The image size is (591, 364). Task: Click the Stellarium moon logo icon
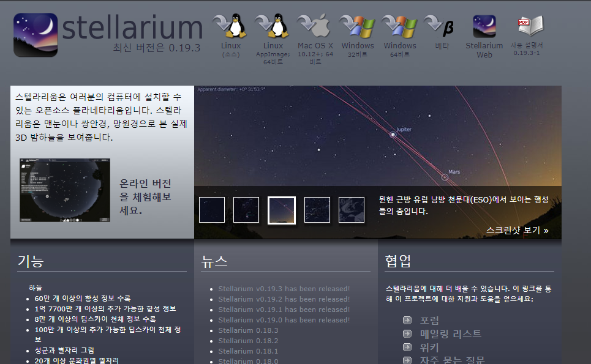tap(36, 35)
